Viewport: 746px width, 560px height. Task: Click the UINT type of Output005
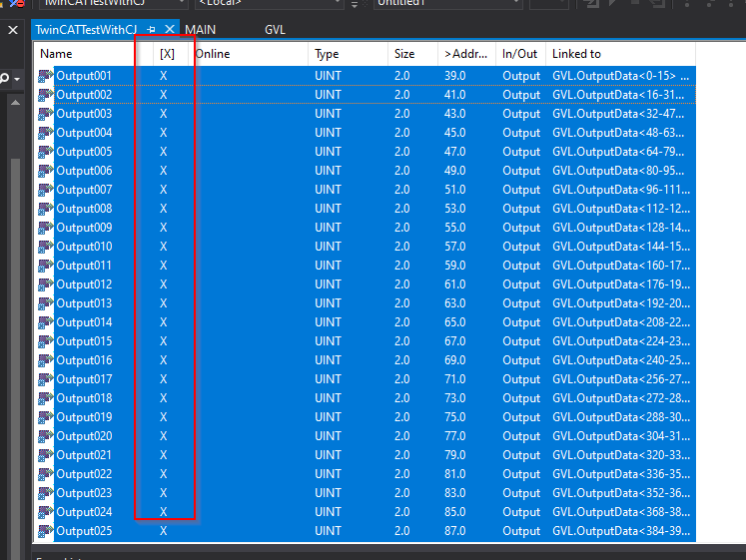pyautogui.click(x=328, y=152)
